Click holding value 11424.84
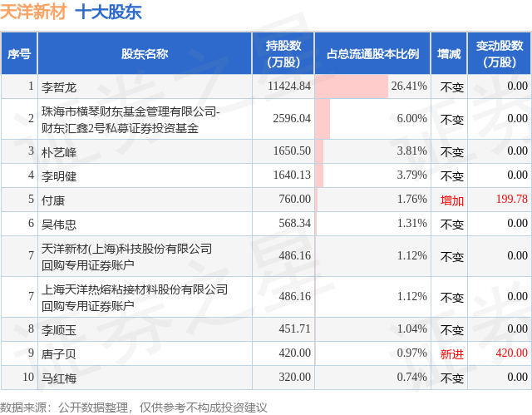 click(289, 86)
